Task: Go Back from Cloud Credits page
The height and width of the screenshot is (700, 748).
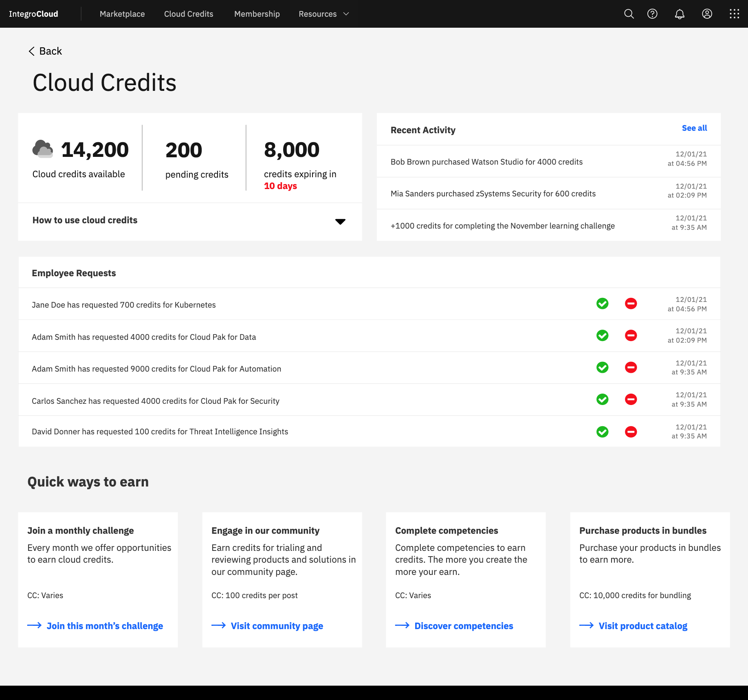Action: coord(45,51)
